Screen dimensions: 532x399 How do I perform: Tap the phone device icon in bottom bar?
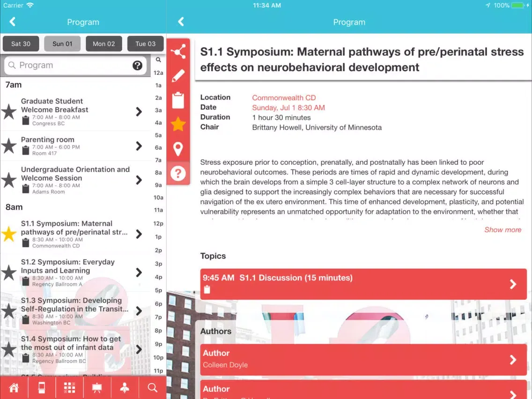point(42,387)
